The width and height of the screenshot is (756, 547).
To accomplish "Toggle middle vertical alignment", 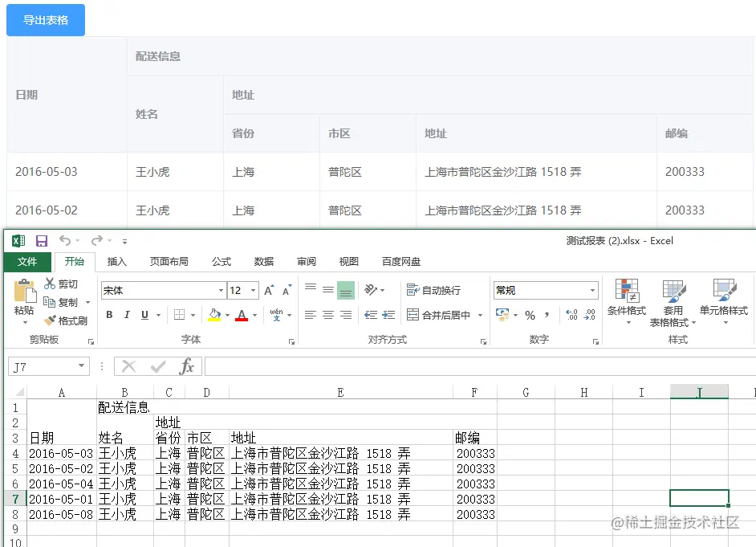I will 328,290.
